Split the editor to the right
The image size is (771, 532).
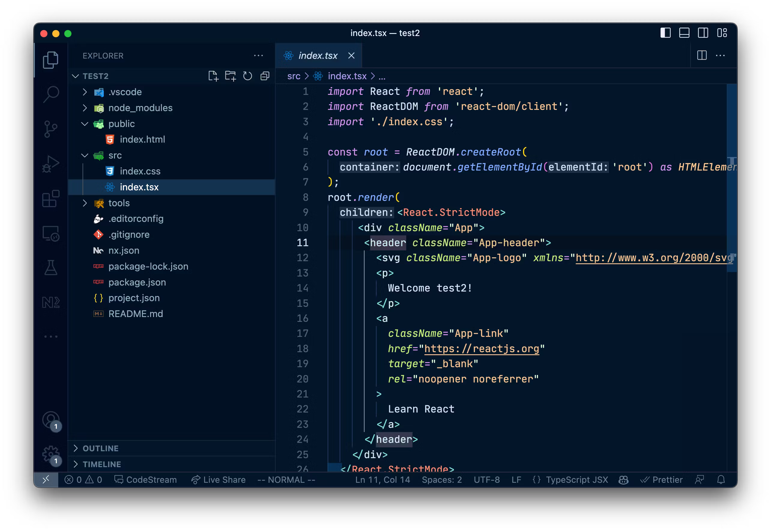pos(702,55)
